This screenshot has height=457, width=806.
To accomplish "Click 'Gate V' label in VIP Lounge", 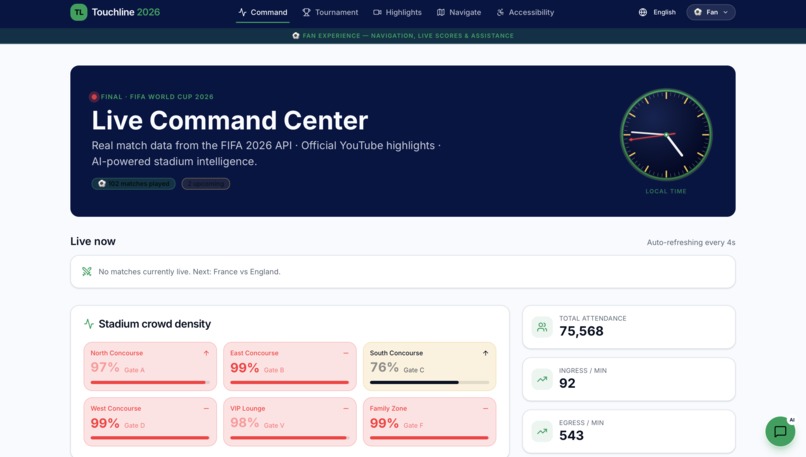I will pyautogui.click(x=274, y=425).
